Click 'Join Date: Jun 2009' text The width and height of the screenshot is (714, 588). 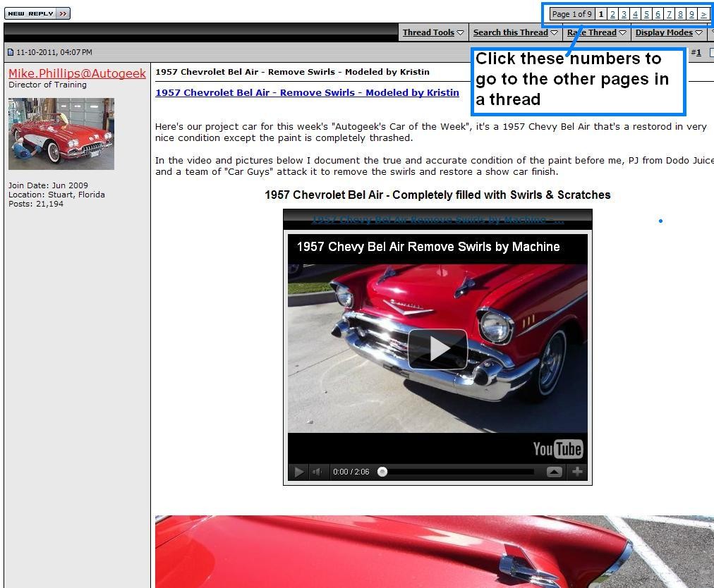click(48, 185)
